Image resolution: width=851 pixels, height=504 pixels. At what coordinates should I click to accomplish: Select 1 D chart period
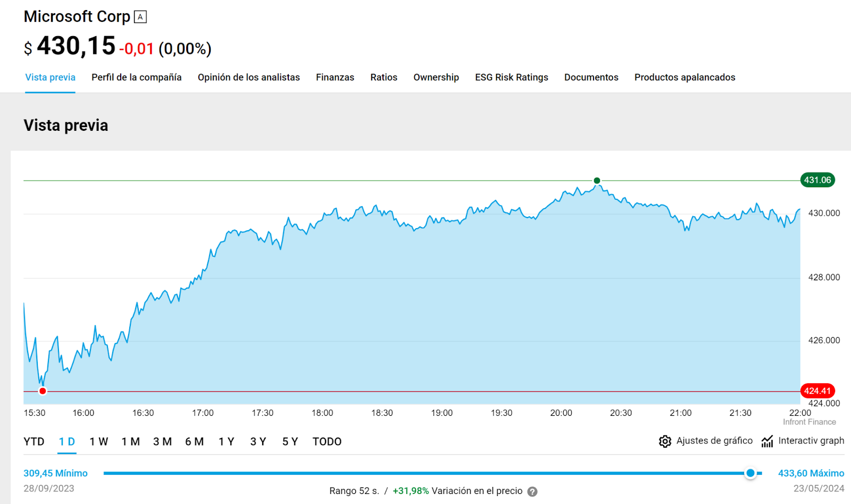(x=67, y=442)
